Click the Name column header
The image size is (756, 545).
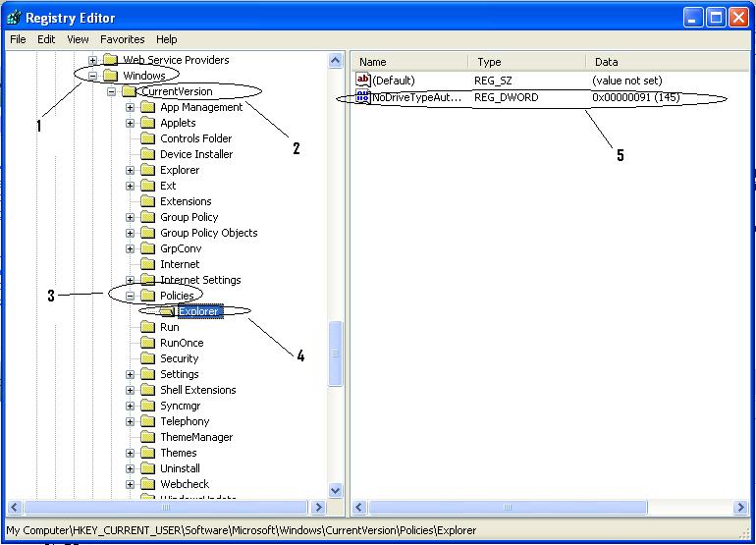[407, 62]
